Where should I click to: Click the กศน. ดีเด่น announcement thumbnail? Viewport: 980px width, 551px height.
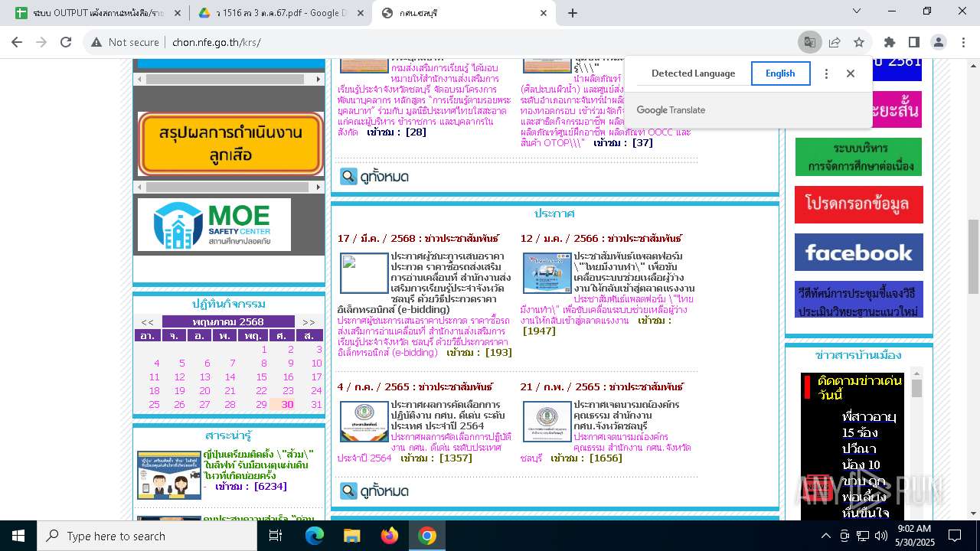pyautogui.click(x=364, y=422)
